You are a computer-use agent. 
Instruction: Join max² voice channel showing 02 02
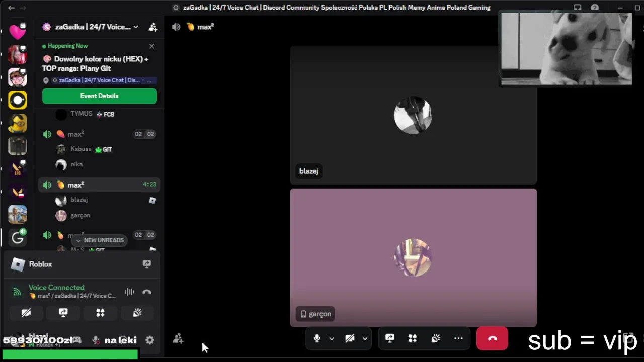[99, 134]
